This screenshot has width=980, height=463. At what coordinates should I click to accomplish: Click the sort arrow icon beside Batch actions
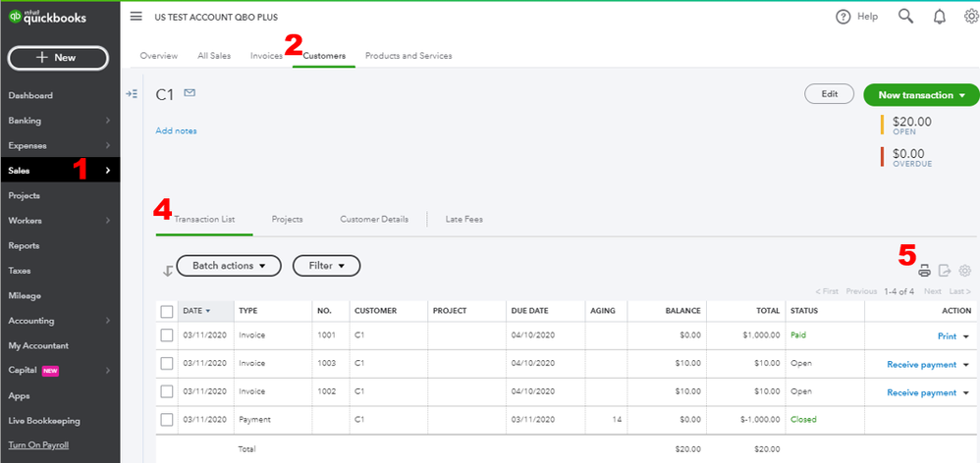click(168, 271)
